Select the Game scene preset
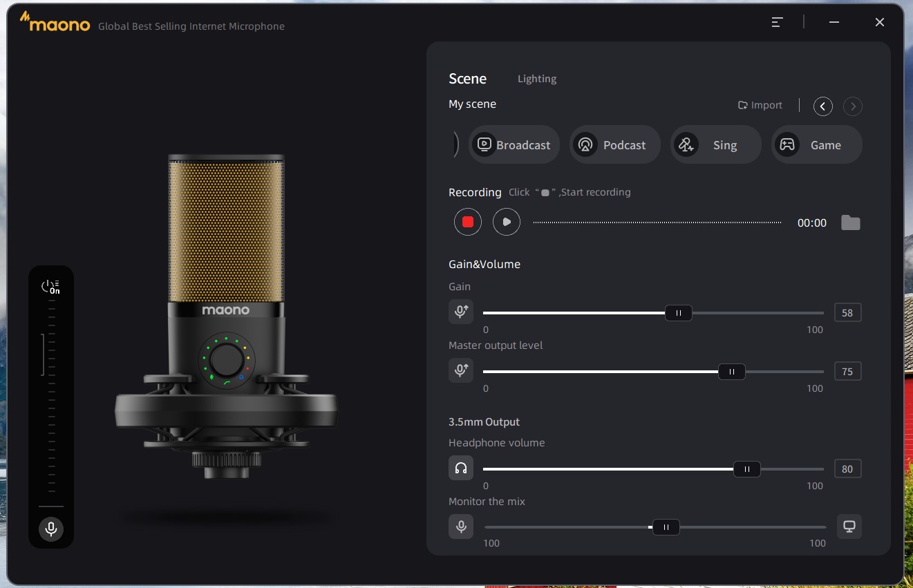The width and height of the screenshot is (913, 588). pos(817,144)
